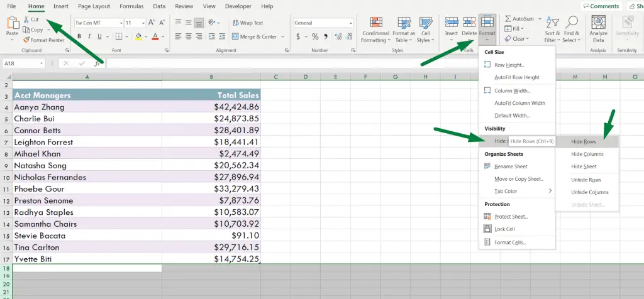Open Merge & Center dropdown arrow
The height and width of the screenshot is (299, 644).
click(x=282, y=36)
